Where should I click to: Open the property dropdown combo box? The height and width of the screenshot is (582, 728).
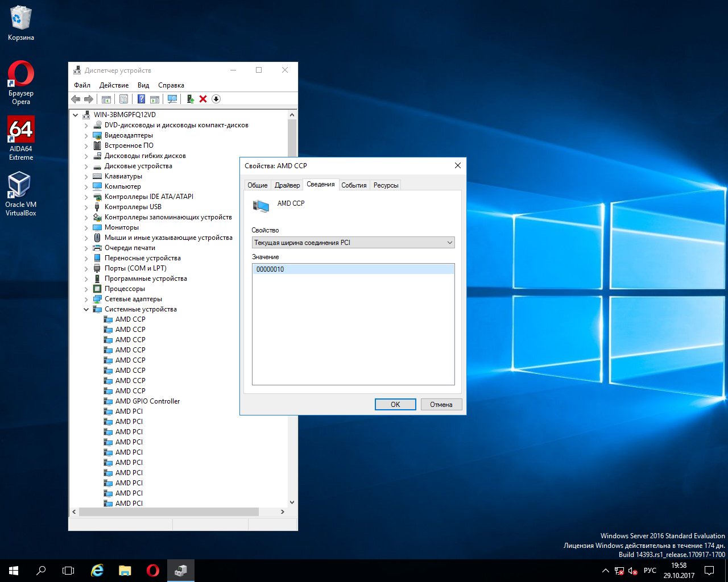pos(353,243)
